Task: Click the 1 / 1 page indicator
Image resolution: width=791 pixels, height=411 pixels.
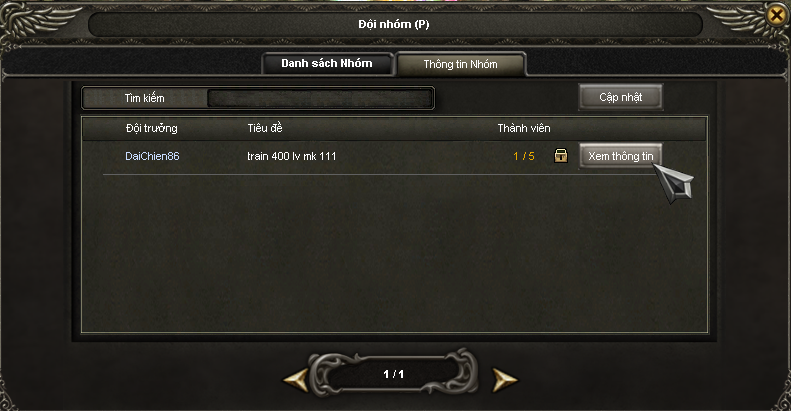Action: click(393, 374)
